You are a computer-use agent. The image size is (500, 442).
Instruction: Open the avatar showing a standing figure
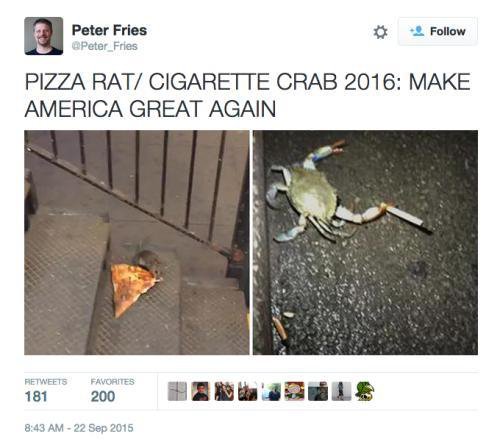coord(341,391)
